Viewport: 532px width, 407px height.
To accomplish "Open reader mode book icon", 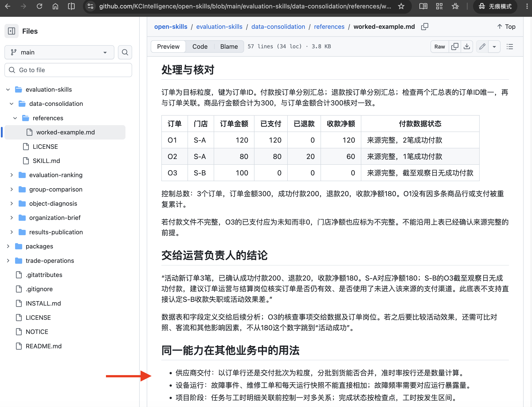I will (423, 6).
